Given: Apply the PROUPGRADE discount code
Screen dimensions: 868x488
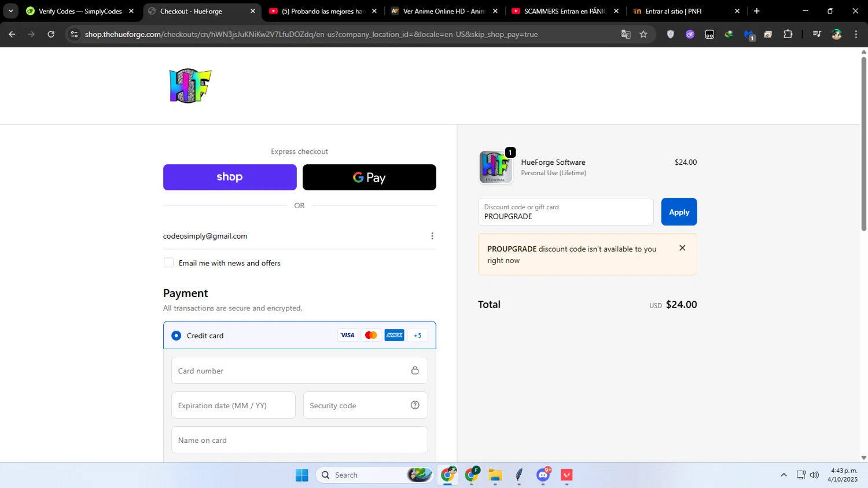Looking at the screenshot, I should pyautogui.click(x=679, y=212).
